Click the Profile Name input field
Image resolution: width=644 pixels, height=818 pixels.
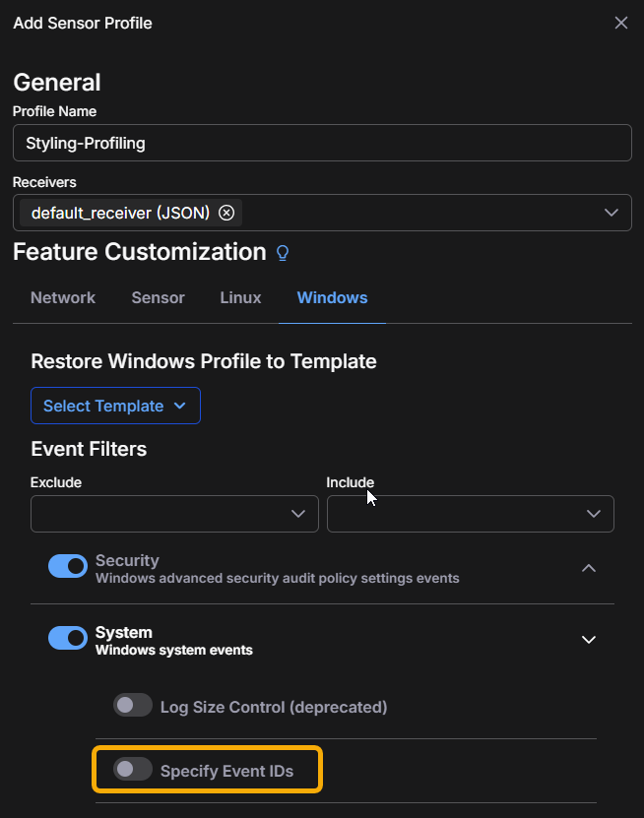coord(322,143)
